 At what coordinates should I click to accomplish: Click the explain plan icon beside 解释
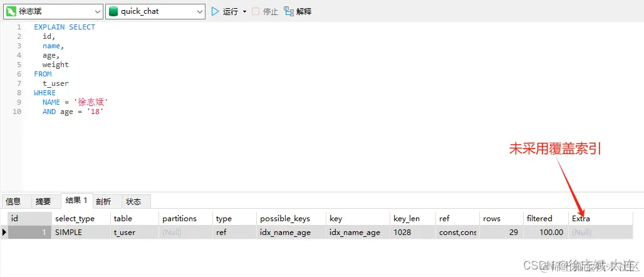coord(289,11)
